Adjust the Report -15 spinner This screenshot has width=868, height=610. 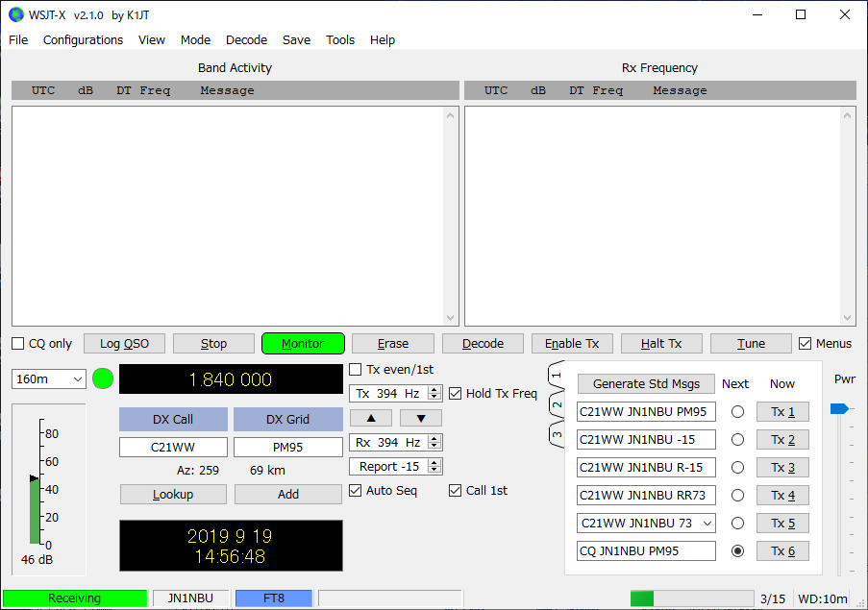point(395,467)
